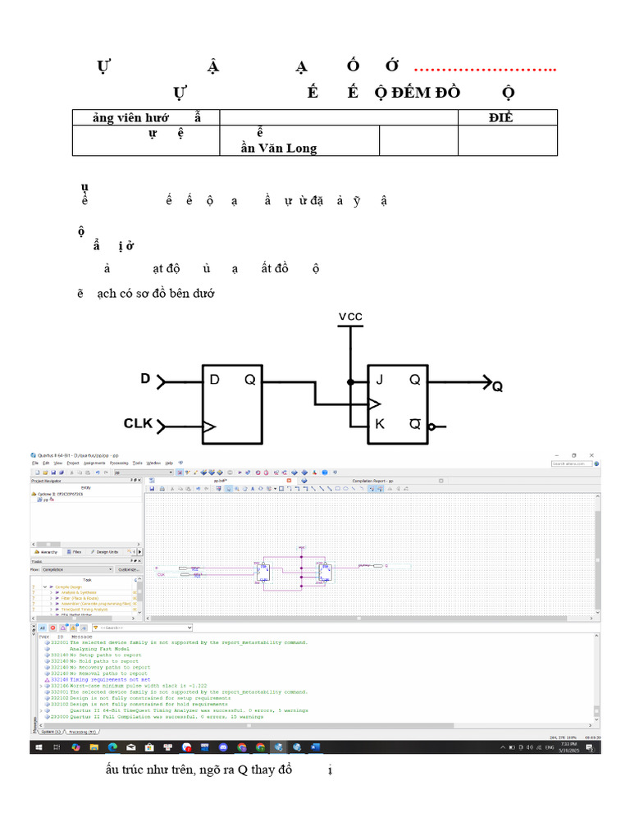Choose the Rectangle drawing tool
The height and width of the screenshot is (840, 630).
pyautogui.click(x=337, y=489)
